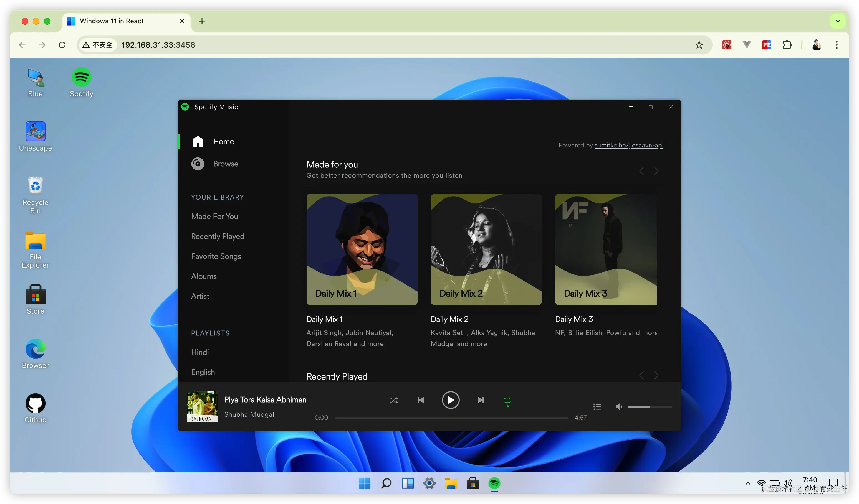Screen dimensions: 859x504
Task: Open the play queue list icon
Action: [x=597, y=407]
